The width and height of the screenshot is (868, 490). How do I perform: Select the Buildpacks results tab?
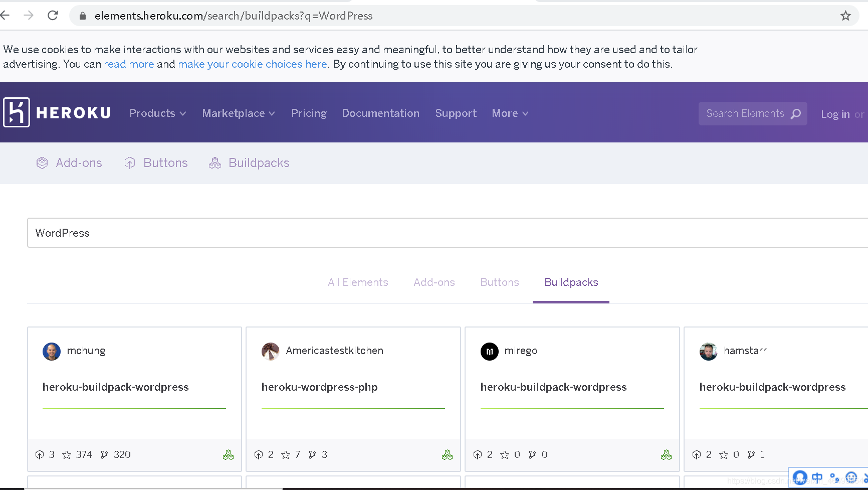(x=571, y=282)
